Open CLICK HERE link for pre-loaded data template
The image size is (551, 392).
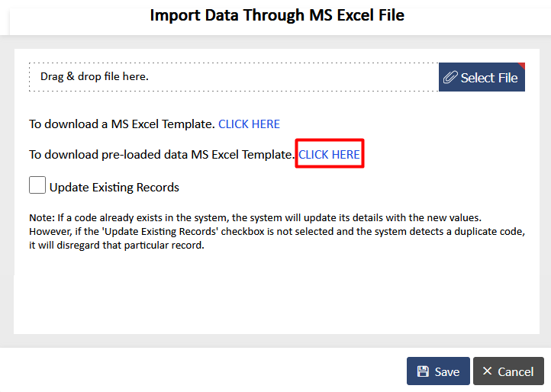coord(329,155)
